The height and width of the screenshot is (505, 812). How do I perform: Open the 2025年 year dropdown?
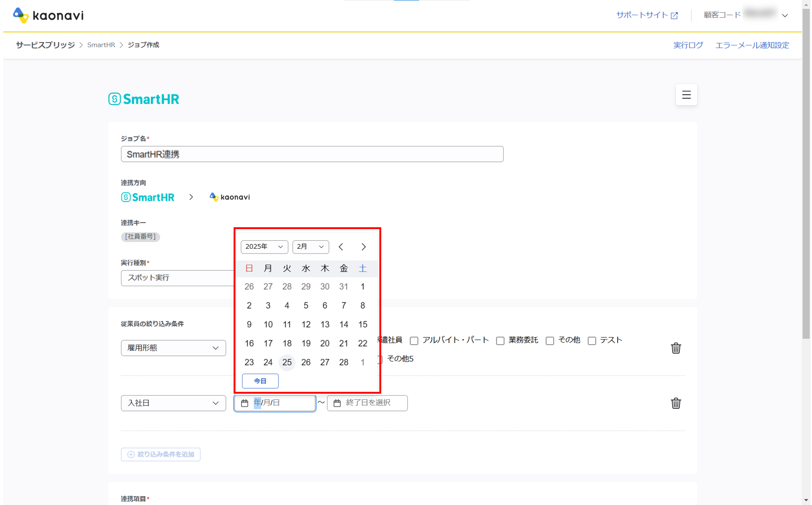pyautogui.click(x=264, y=247)
